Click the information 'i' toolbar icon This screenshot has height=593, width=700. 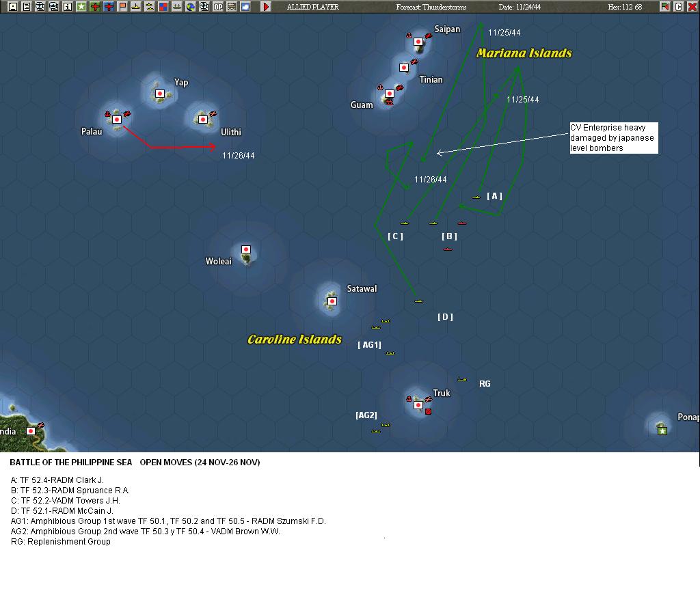[68, 7]
